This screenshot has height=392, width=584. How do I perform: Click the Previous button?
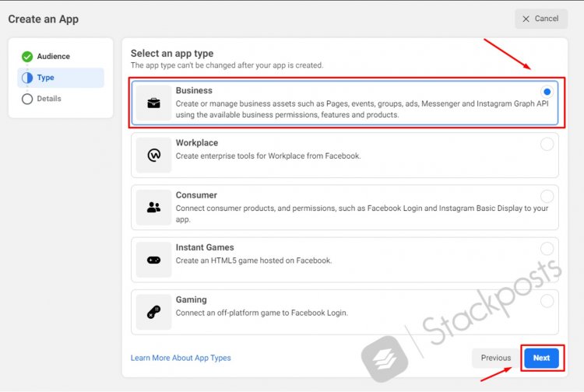[x=496, y=358]
